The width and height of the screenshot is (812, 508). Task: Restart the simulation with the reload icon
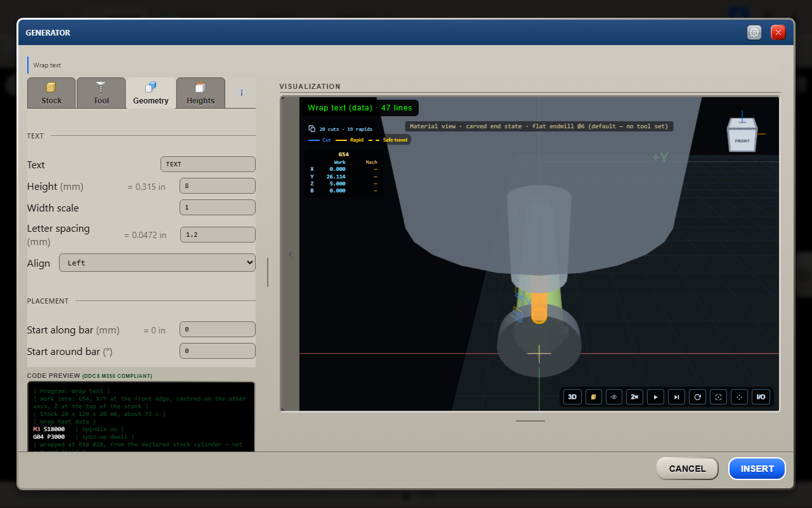point(697,397)
